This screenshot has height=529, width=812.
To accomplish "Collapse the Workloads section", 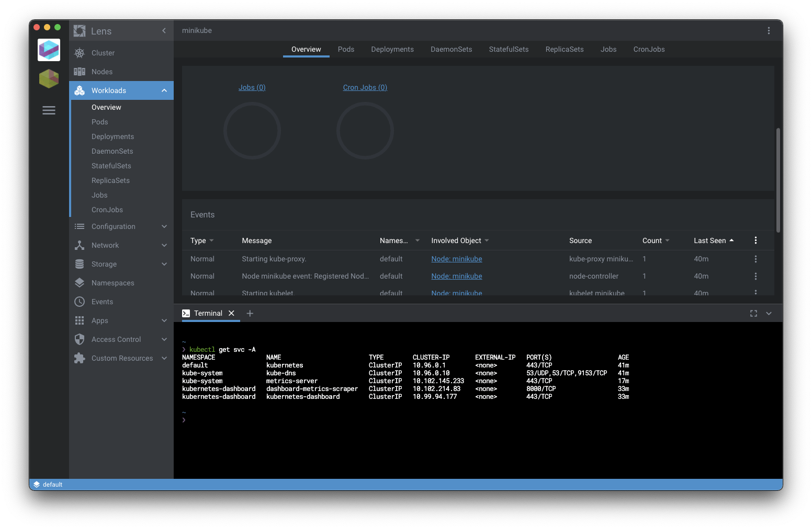I will (164, 90).
